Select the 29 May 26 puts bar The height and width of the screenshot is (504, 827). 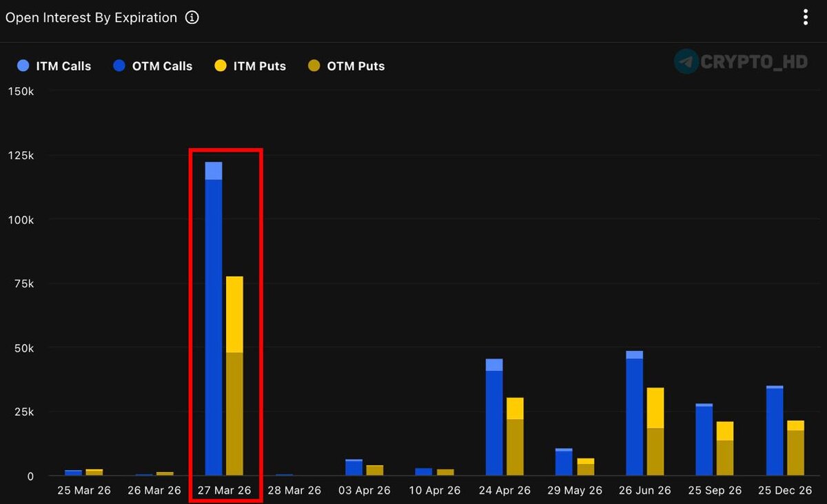click(x=585, y=467)
